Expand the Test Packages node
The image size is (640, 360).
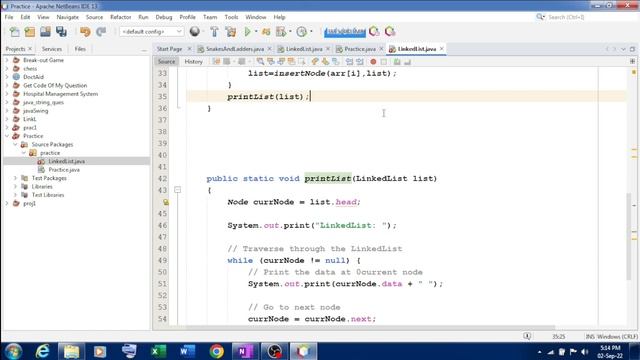click(15, 178)
